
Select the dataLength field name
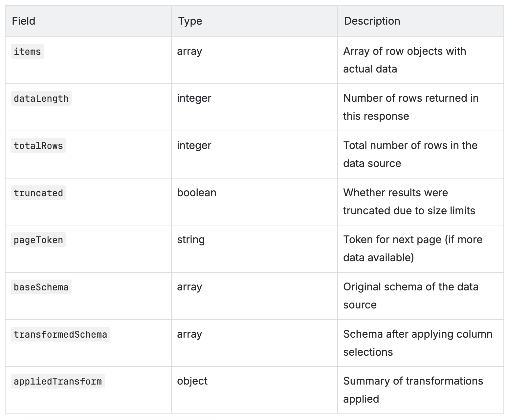(41, 98)
